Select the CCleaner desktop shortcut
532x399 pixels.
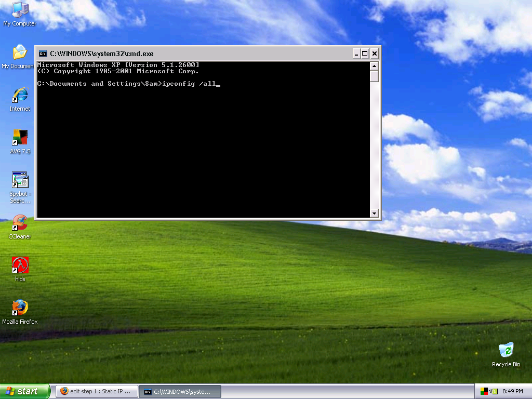click(20, 227)
